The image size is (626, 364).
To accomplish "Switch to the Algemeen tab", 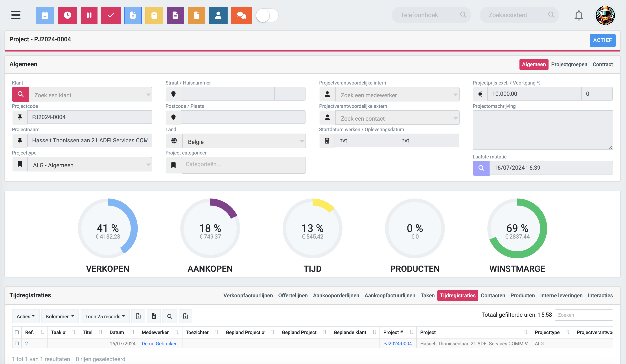I will click(534, 64).
